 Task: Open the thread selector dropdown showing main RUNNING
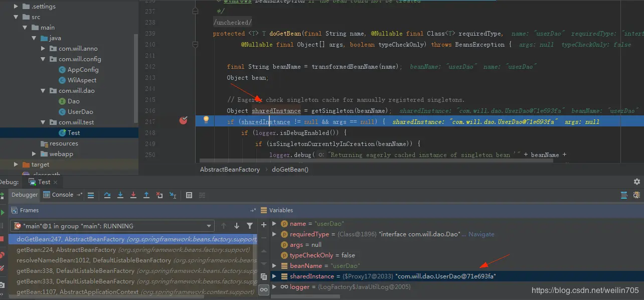112,226
